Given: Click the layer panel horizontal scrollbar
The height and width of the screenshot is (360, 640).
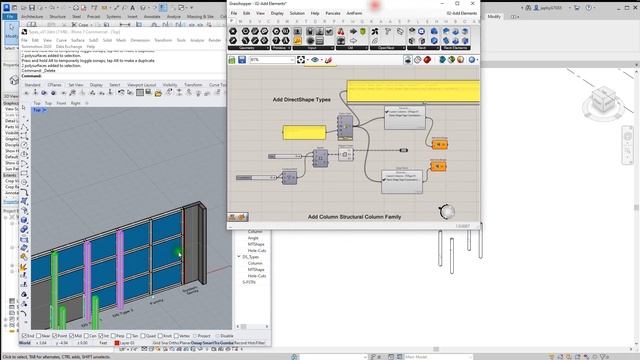Looking at the screenshot, I should click(x=252, y=326).
